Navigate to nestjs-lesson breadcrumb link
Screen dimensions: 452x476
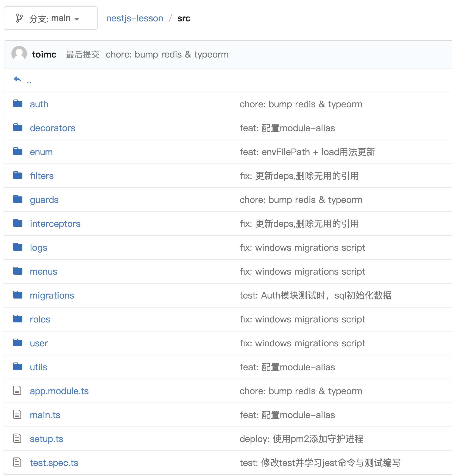[x=134, y=18]
